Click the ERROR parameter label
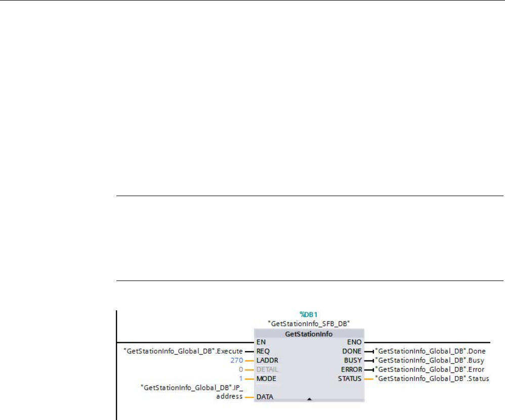The image size is (505, 420). tap(351, 369)
